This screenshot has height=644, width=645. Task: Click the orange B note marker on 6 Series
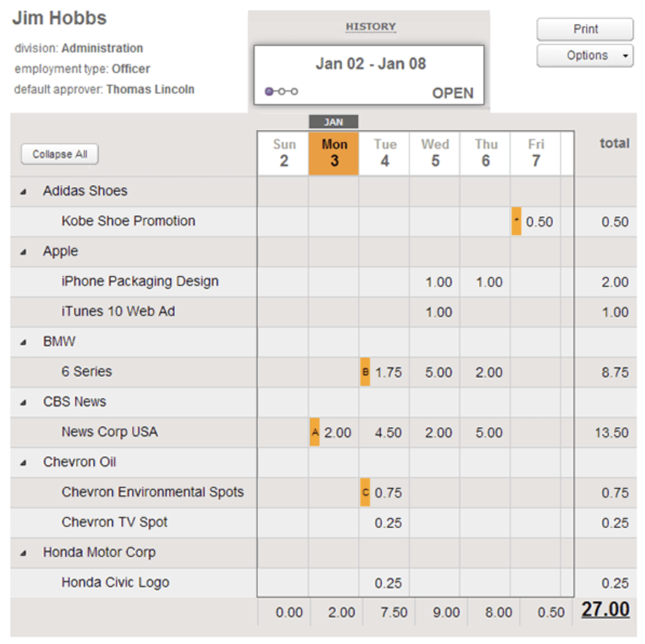[365, 372]
